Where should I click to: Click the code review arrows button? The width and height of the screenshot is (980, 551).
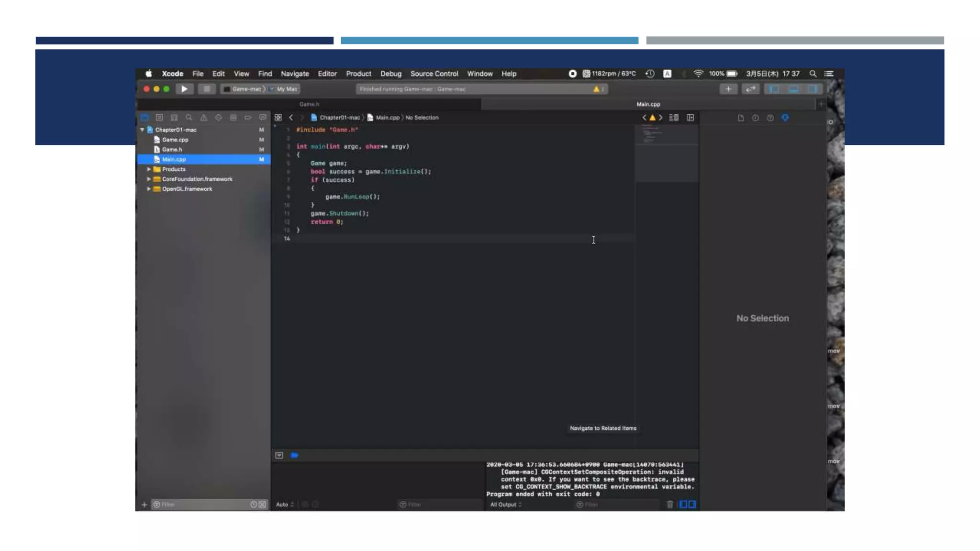[750, 89]
